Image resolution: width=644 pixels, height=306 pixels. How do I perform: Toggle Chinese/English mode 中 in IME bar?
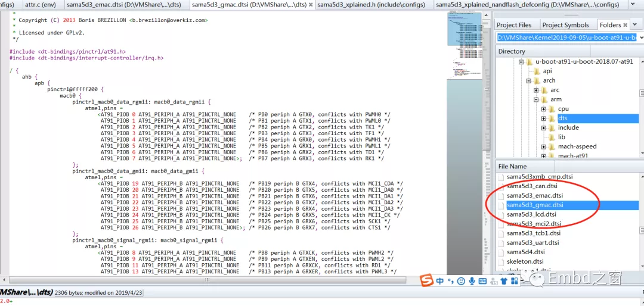click(x=440, y=281)
